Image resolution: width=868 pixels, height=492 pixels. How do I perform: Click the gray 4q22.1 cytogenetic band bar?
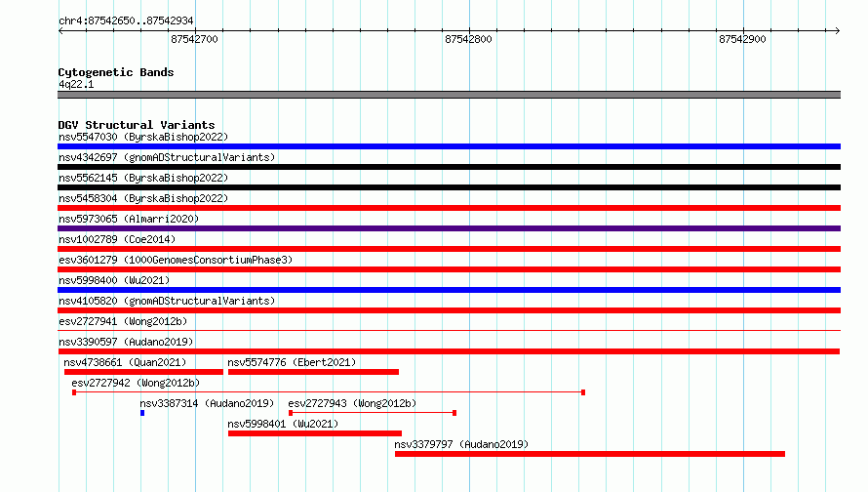449,95
